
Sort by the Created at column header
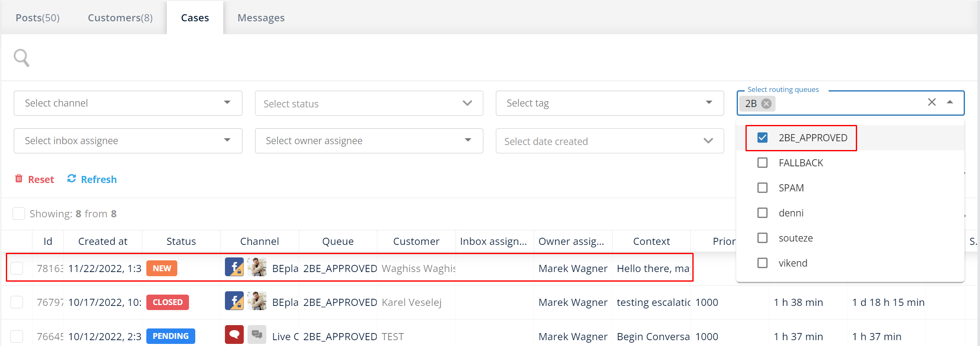tap(103, 241)
